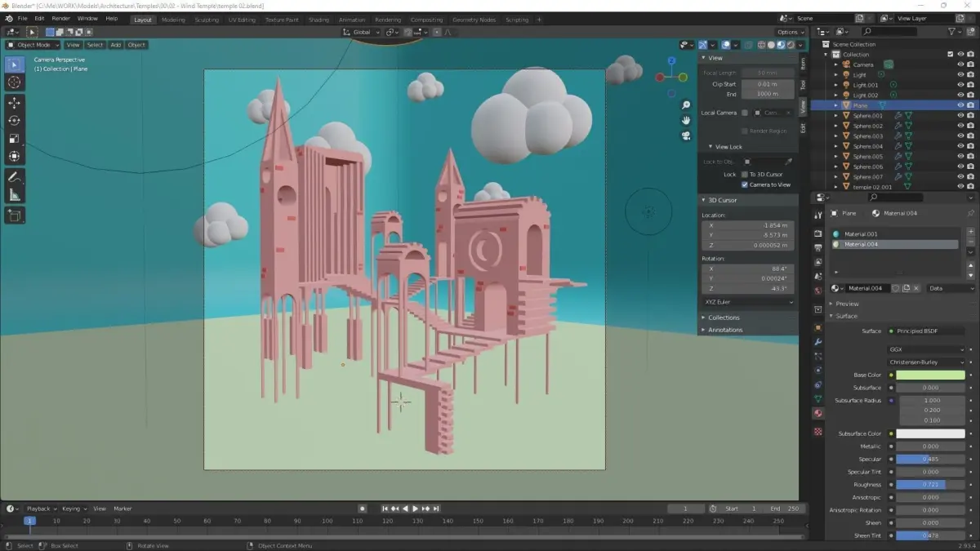
Task: Open Material properties tab icon
Action: point(817,413)
